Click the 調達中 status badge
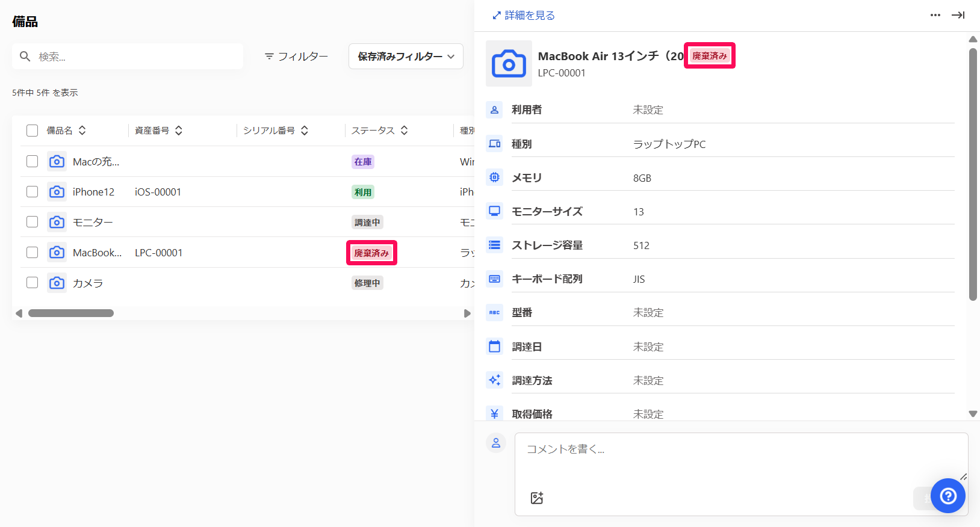Screen dimensions: 980x527 pyautogui.click(x=367, y=223)
